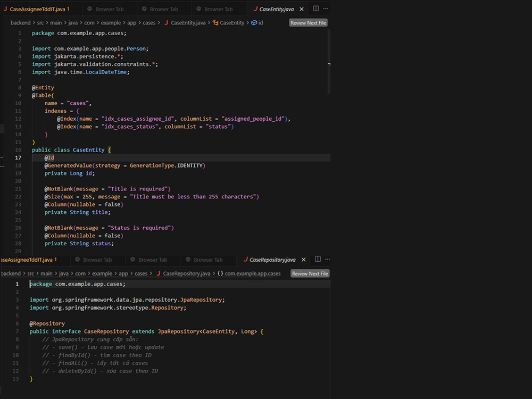
Task: Click line number 16 in CaseEntity.java gutter
Action: (x=18, y=150)
